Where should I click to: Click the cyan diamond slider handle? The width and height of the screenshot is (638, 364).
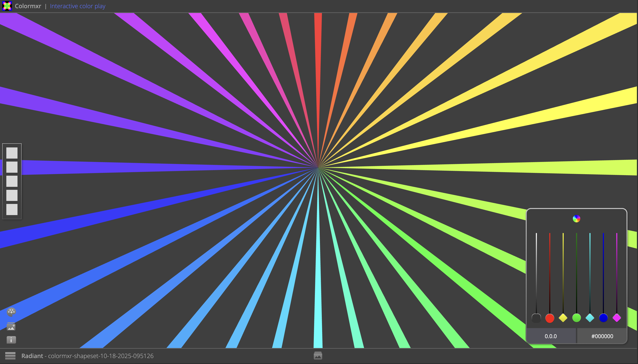click(x=590, y=318)
